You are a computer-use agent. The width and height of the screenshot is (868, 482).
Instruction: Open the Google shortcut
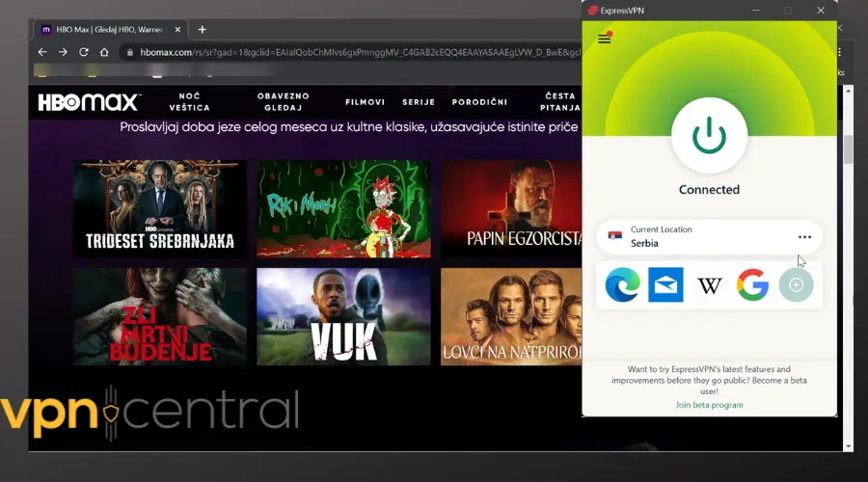[x=752, y=285]
